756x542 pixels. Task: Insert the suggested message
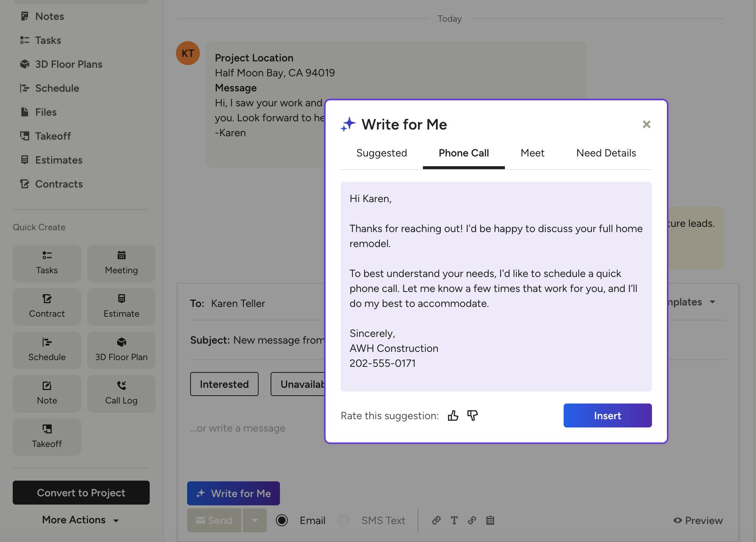pyautogui.click(x=607, y=415)
